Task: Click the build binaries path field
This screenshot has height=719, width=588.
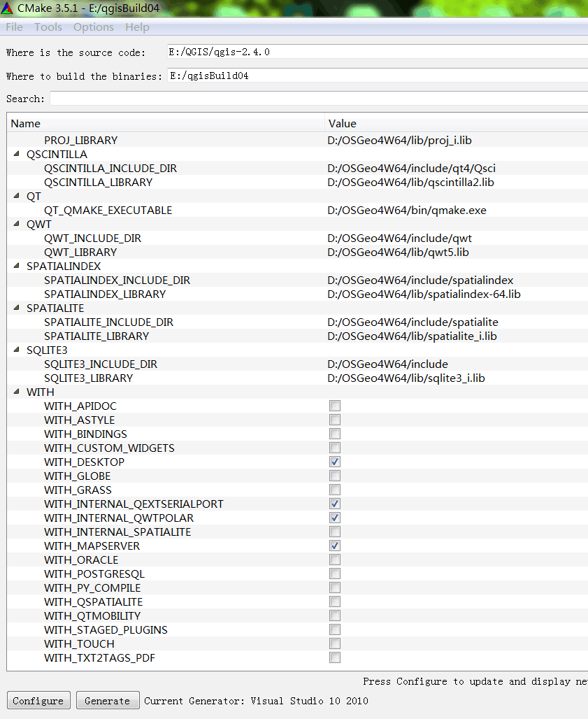Action: [x=377, y=76]
